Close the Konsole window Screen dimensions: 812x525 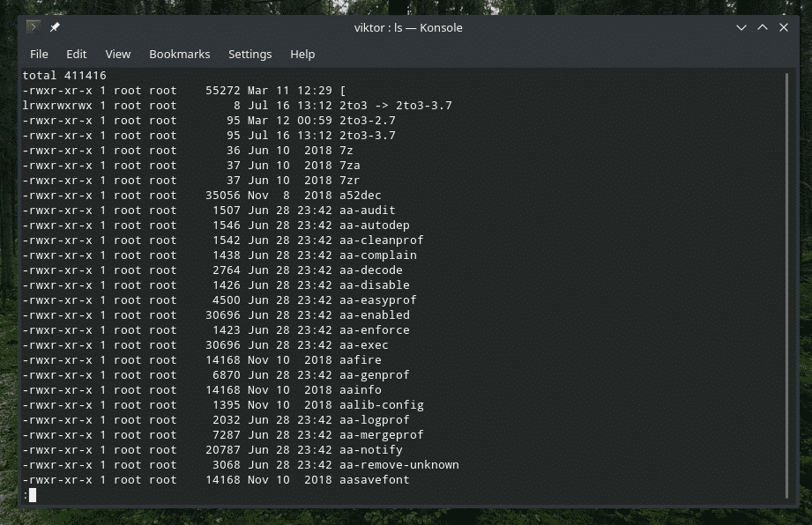(x=784, y=27)
